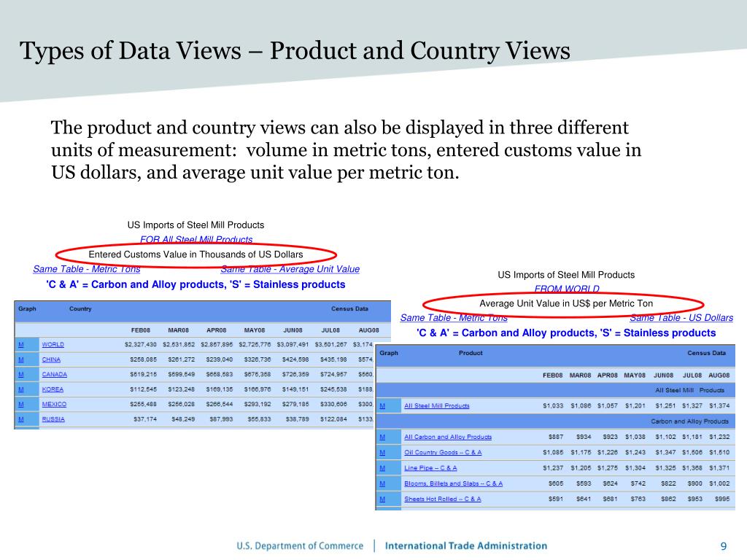The width and height of the screenshot is (747, 560).
Task: Open graph link M for Line Pipe row
Action: [x=382, y=468]
